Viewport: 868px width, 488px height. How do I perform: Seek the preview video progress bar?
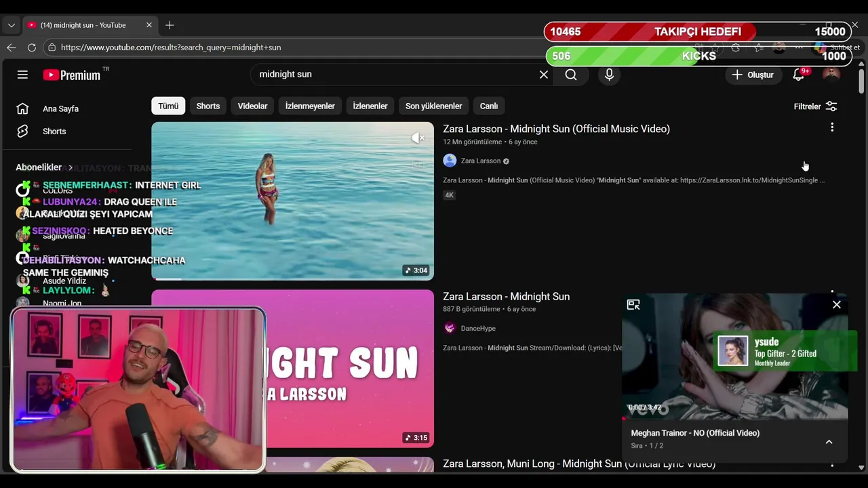tap(292, 279)
